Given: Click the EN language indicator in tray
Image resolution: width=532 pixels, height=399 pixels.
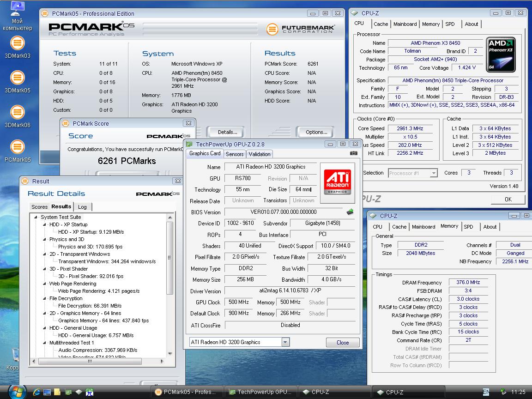Looking at the screenshot, I should click(x=486, y=392).
